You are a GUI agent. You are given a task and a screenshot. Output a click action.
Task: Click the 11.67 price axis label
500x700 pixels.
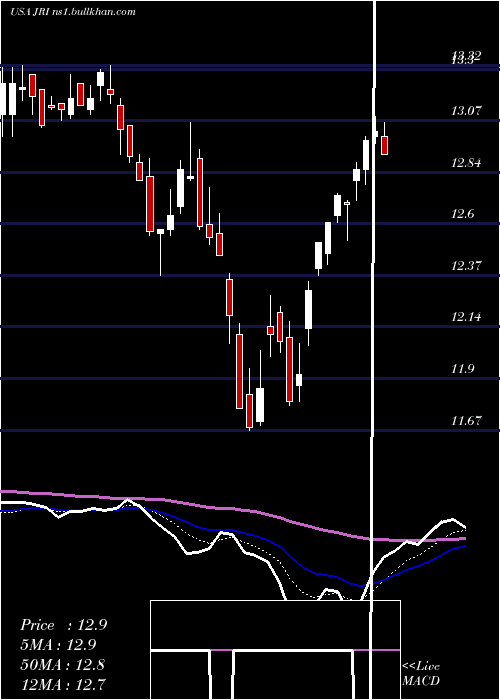(466, 421)
